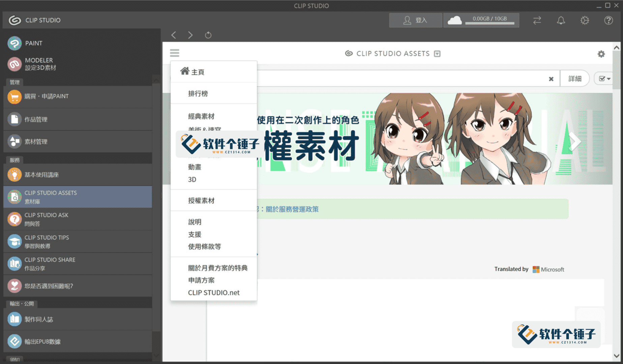Reload the current Assets page
This screenshot has width=623, height=364.
208,35
